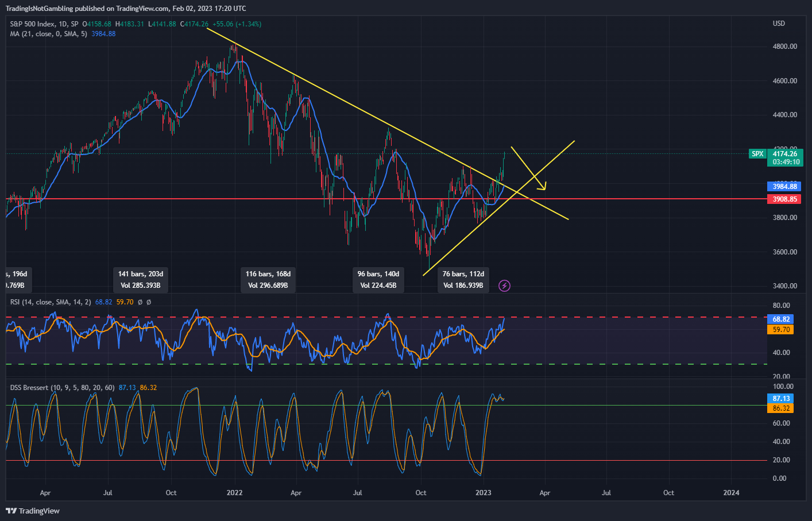812x521 pixels.
Task: Click the 4800.00 price axis label
Action: point(785,47)
